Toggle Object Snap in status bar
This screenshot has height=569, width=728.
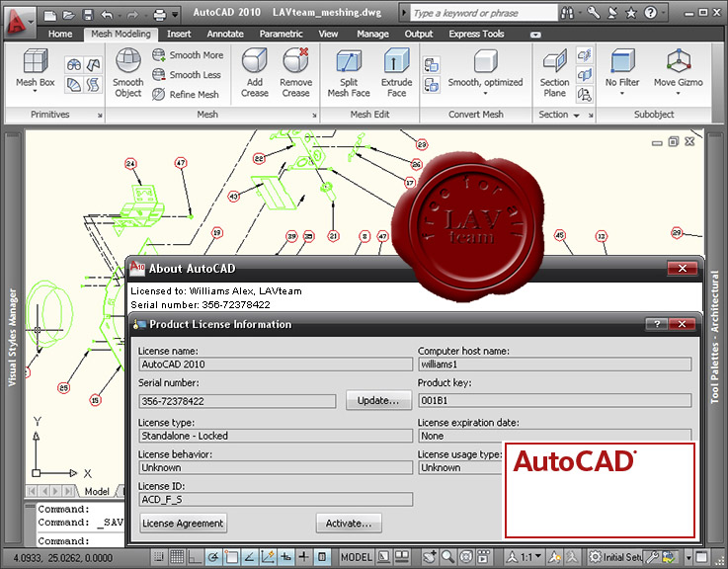[231, 556]
